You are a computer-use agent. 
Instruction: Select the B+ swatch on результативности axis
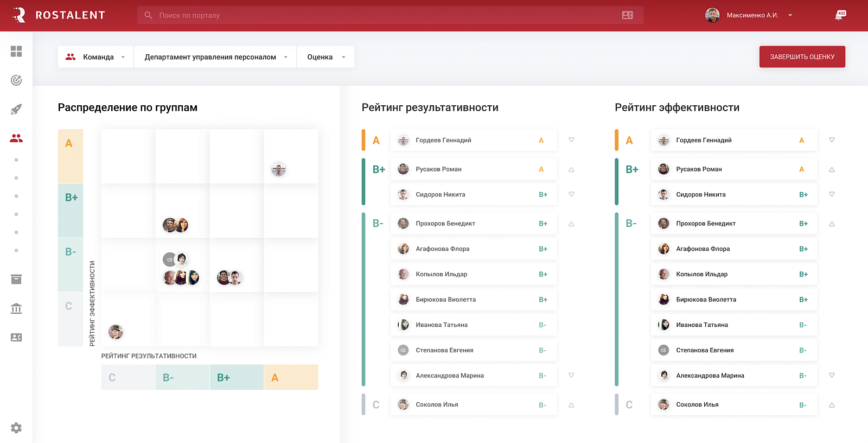pyautogui.click(x=237, y=377)
